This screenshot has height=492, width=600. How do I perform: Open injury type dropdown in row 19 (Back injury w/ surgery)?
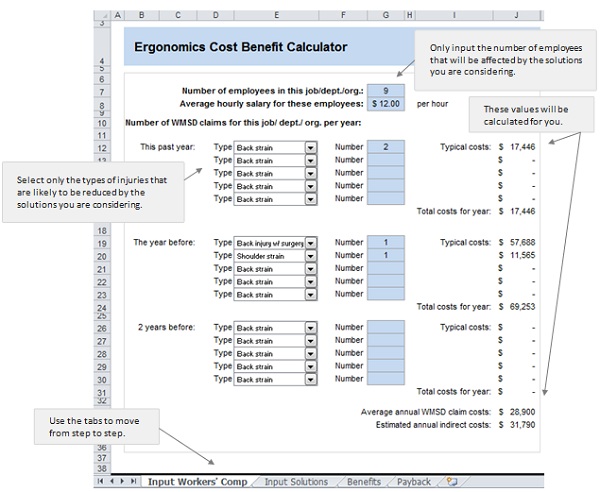[x=311, y=243]
